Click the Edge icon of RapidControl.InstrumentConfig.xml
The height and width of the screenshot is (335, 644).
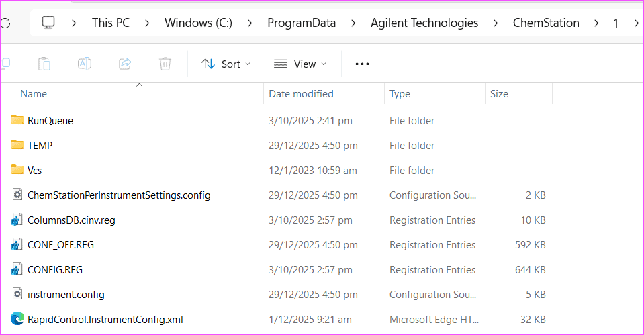pos(17,319)
